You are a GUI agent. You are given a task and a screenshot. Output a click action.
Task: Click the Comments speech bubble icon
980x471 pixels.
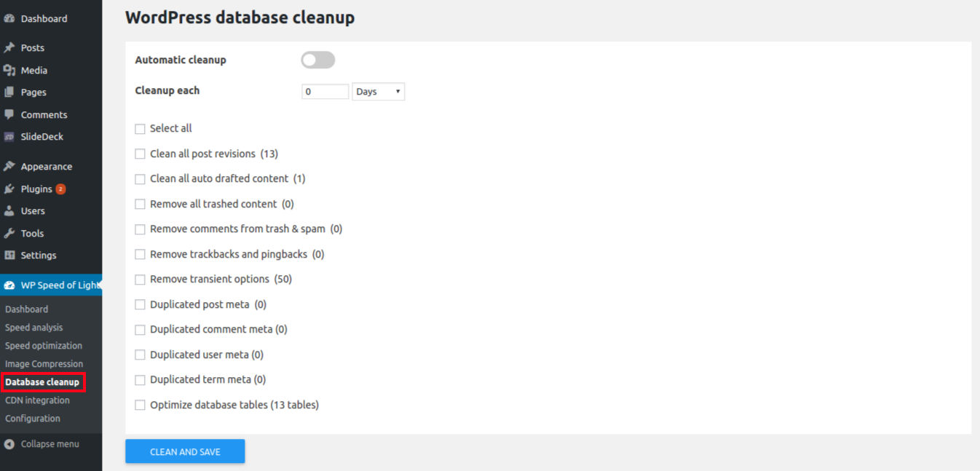pos(9,115)
